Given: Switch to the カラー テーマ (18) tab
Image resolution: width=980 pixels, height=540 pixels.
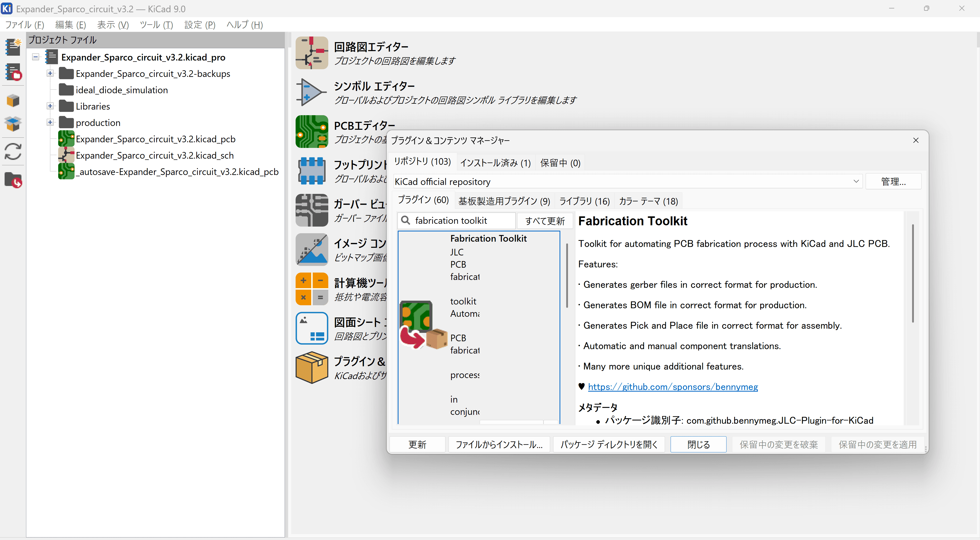Looking at the screenshot, I should coord(648,201).
